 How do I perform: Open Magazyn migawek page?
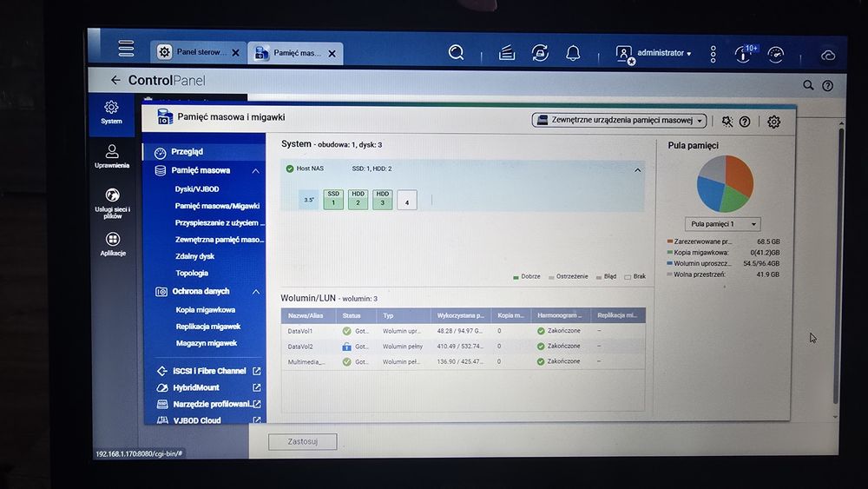207,343
